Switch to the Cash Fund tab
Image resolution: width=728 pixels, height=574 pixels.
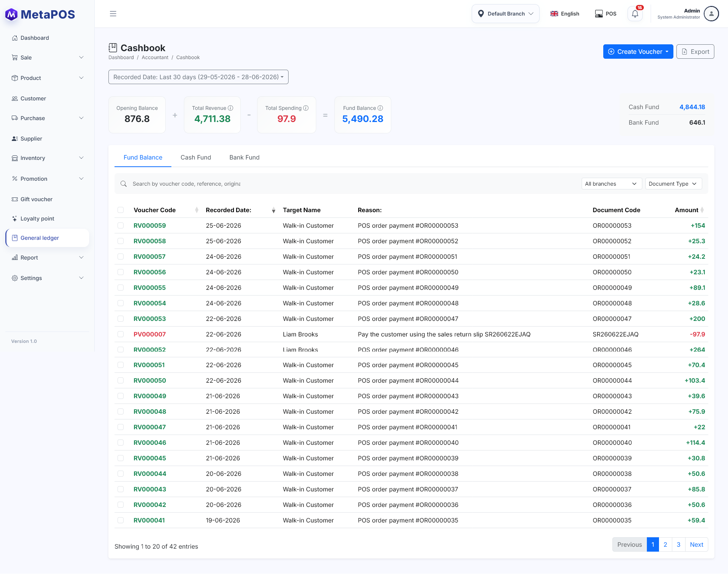tap(196, 157)
